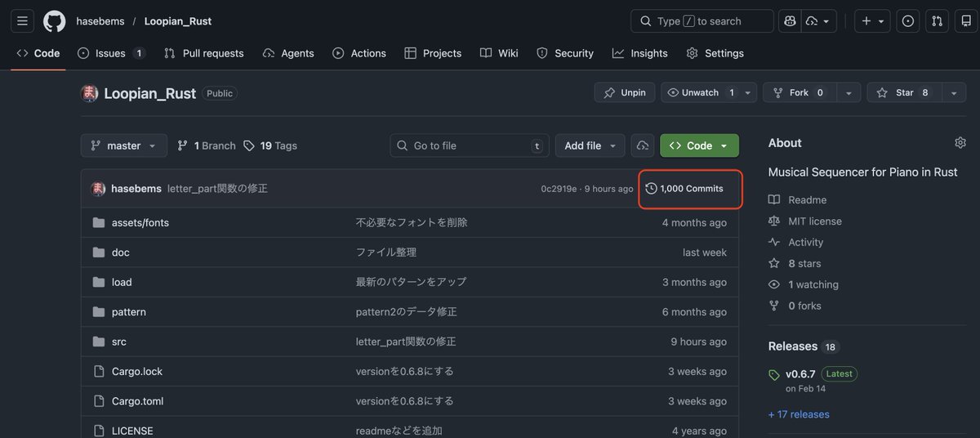Open commit message 不必要なフォントを削除

pos(412,222)
